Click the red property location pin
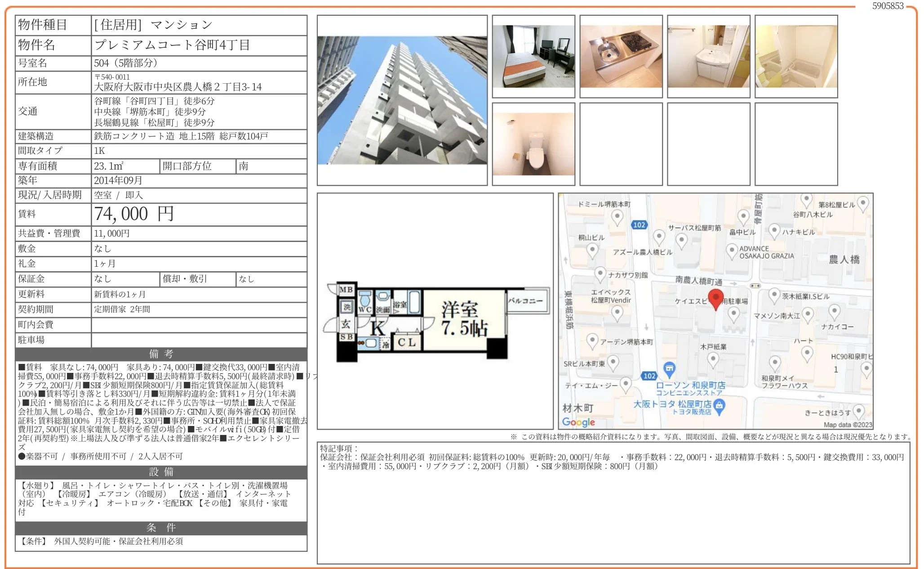The height and width of the screenshot is (569, 924). [x=715, y=299]
